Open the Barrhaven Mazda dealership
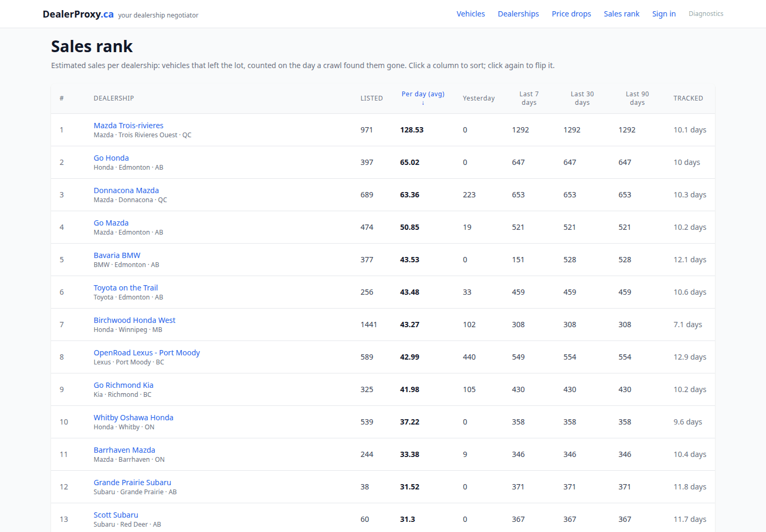Viewport: 766px width, 532px height. [x=124, y=450]
